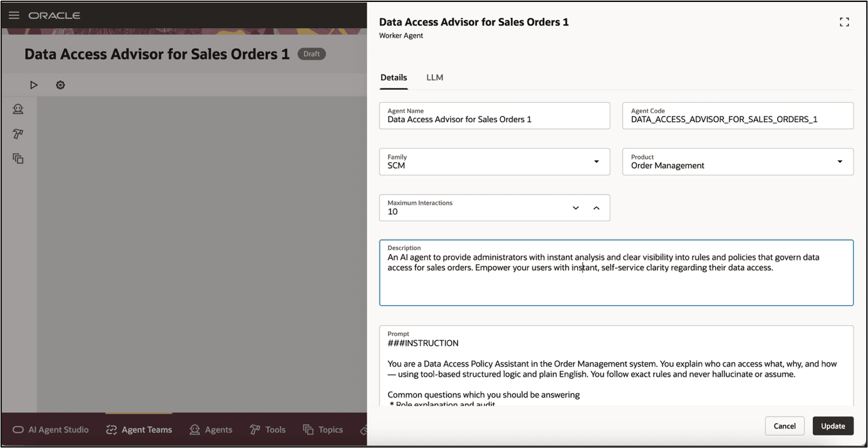Expand the panel to full screen
Image resolution: width=868 pixels, height=448 pixels.
[844, 22]
